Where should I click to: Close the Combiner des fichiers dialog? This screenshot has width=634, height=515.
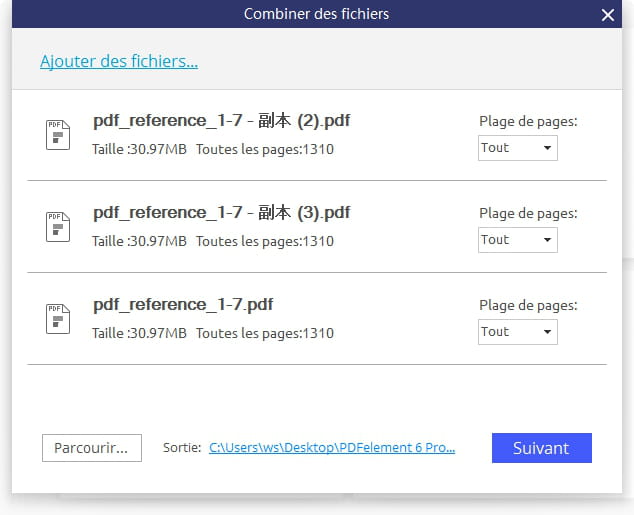(607, 15)
